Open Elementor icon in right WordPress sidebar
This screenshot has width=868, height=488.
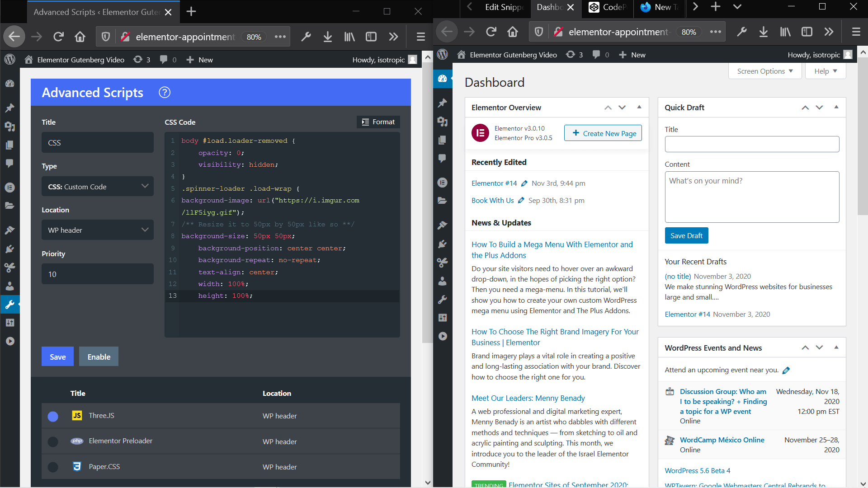tap(443, 183)
